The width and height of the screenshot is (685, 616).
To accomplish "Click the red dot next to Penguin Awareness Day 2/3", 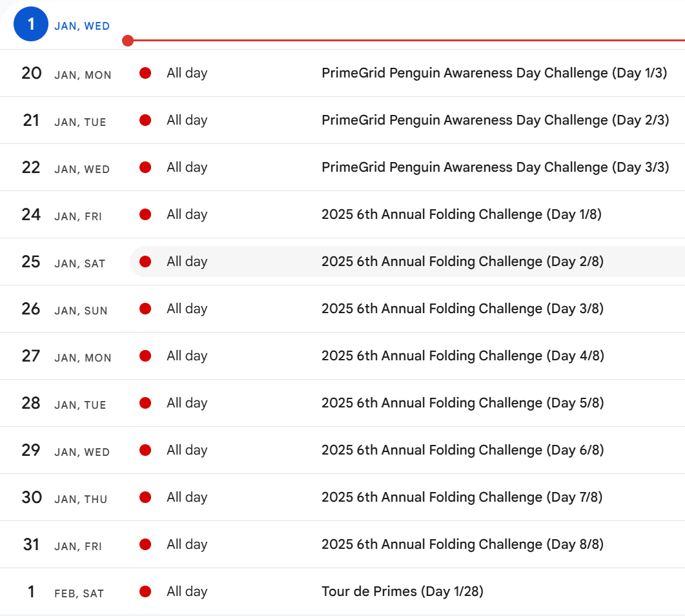I will click(145, 120).
